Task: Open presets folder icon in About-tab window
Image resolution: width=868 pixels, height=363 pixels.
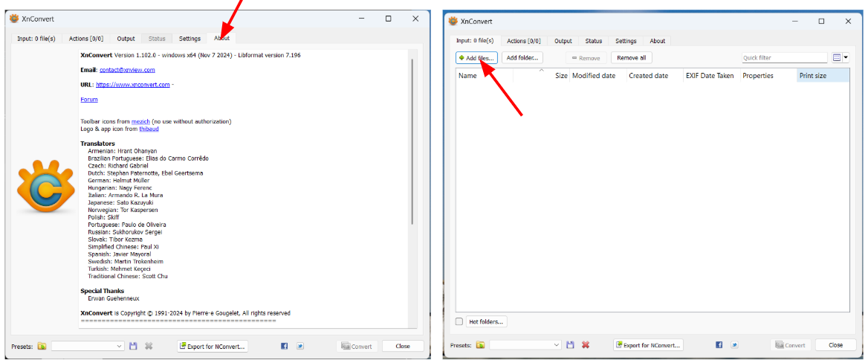Action: coord(42,347)
